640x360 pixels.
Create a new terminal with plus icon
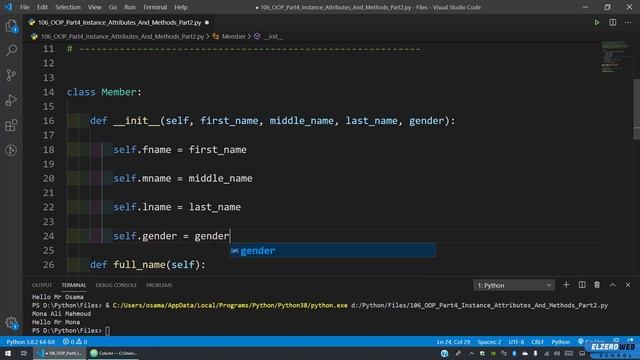click(566, 285)
